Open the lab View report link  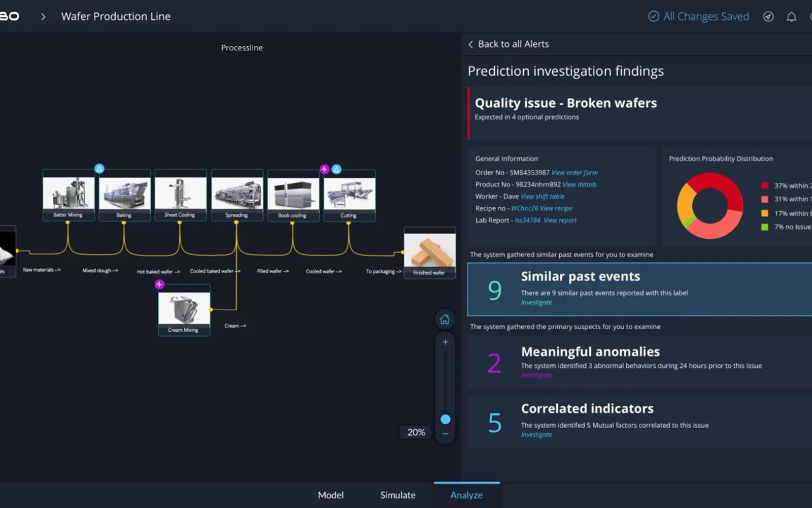pyautogui.click(x=560, y=220)
